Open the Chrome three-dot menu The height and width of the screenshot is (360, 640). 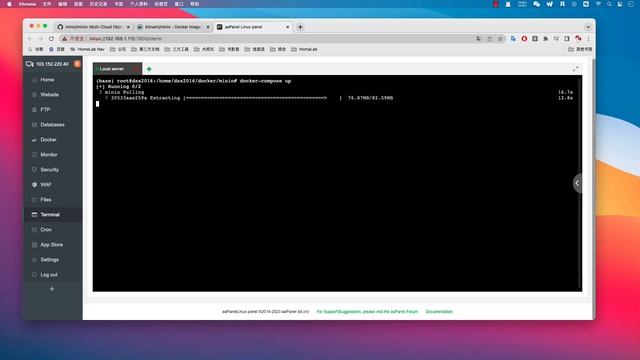click(589, 38)
